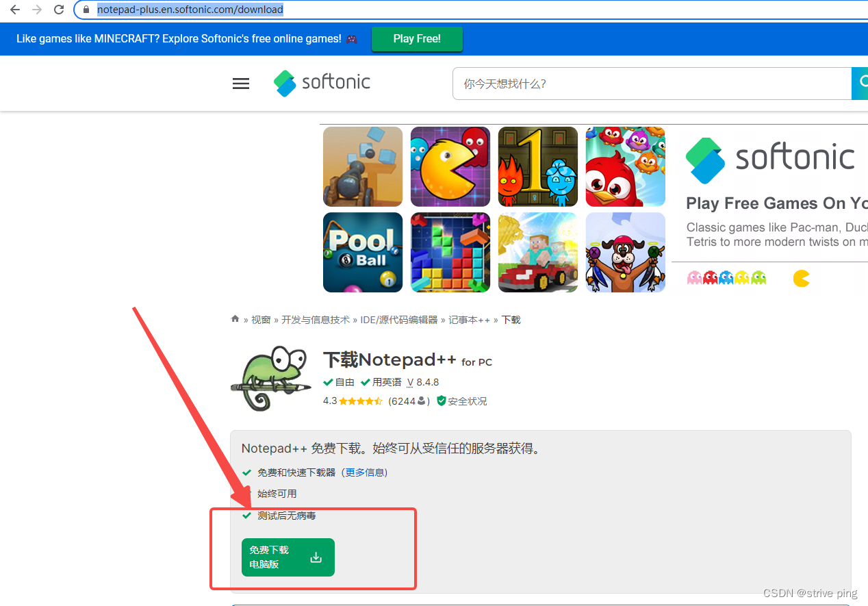Image resolution: width=868 pixels, height=606 pixels.
Task: Click the Pac-Man ghosts graphic
Action: [726, 277]
